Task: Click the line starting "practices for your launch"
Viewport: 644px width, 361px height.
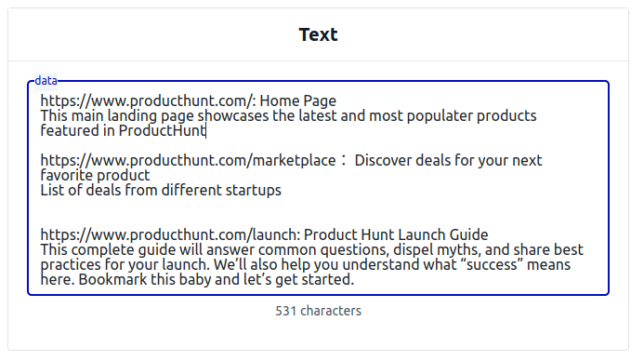Action: tap(306, 264)
